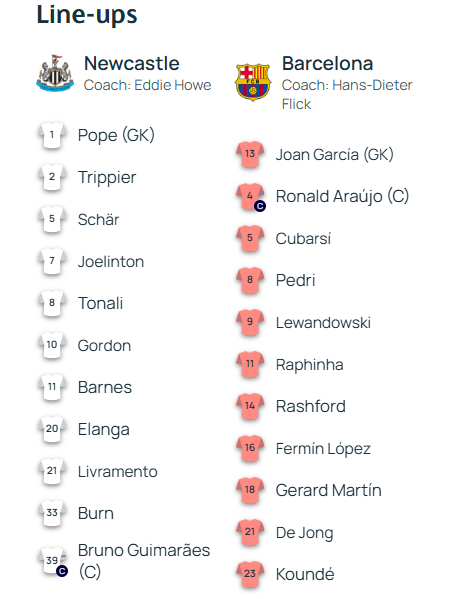Select Gordon's number 10 shirt icon
462x599 pixels.
coord(52,345)
